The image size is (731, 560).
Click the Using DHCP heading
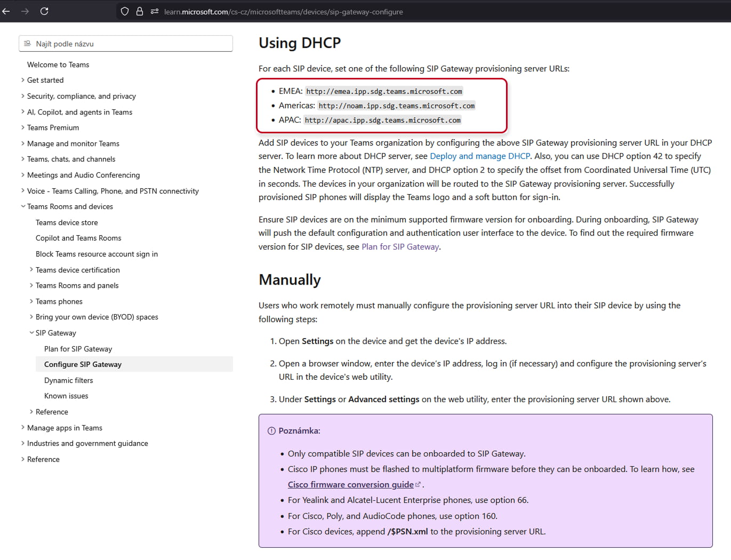(300, 43)
